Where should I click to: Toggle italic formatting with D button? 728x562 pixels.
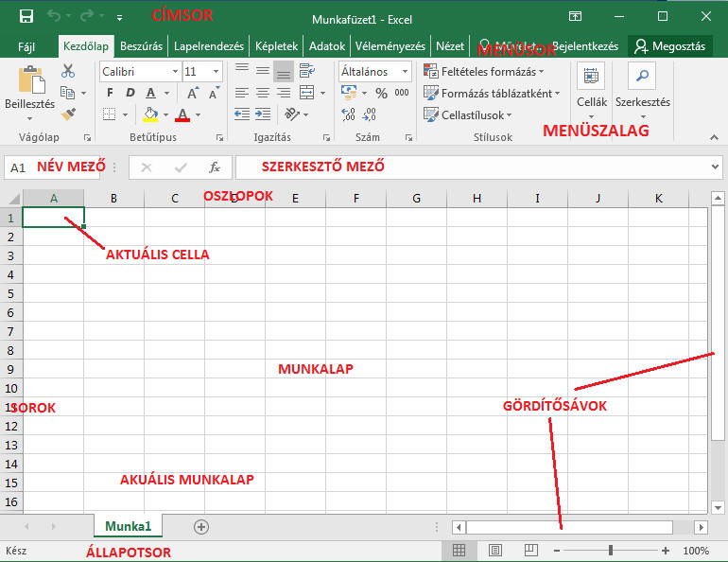click(130, 93)
